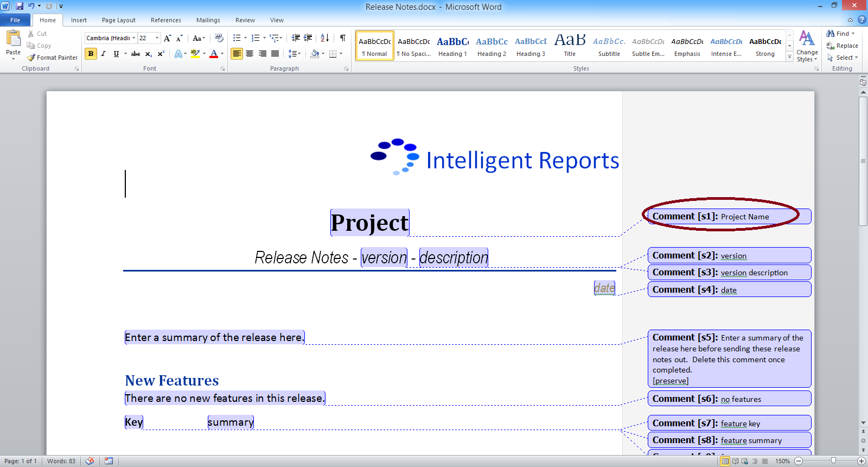Toggle Align Text Left
The height and width of the screenshot is (467, 868).
(x=237, y=54)
